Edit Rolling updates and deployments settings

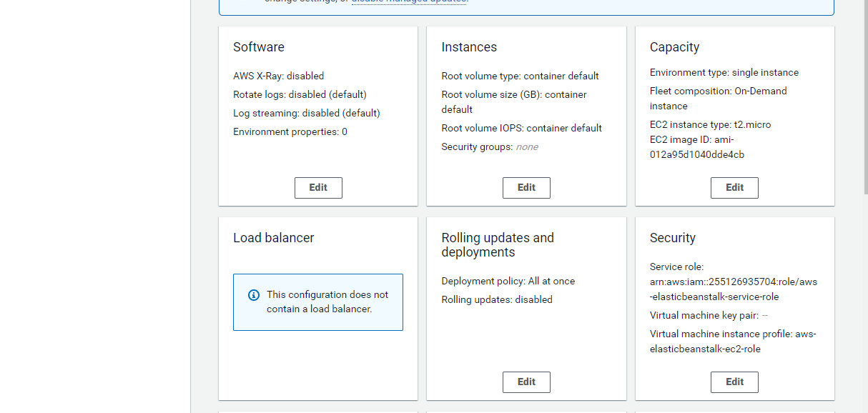[x=526, y=382]
